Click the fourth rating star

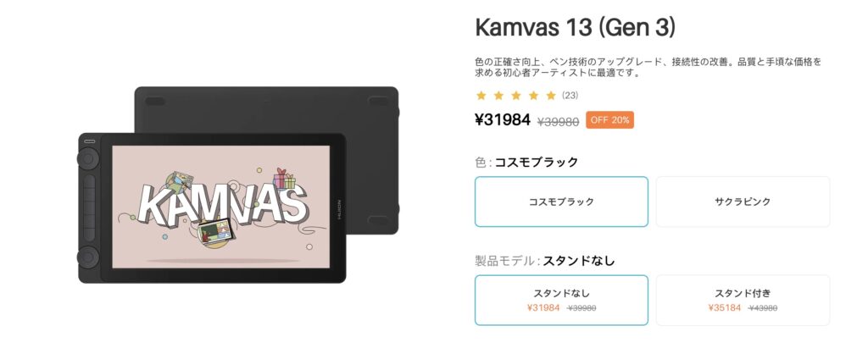coord(533,95)
